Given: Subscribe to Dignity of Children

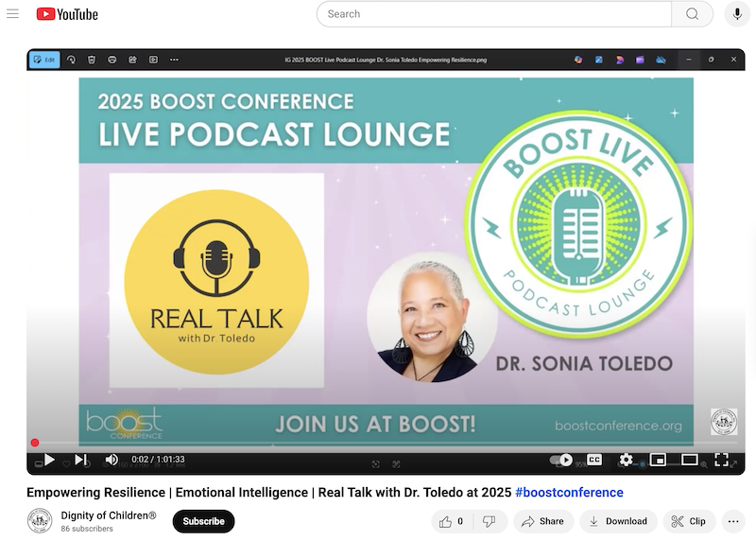Looking at the screenshot, I should [x=203, y=521].
